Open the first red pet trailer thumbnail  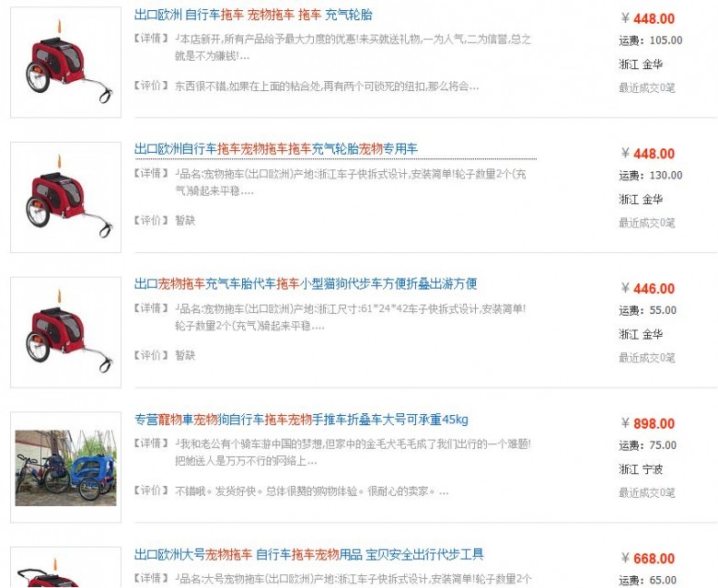pos(66,63)
